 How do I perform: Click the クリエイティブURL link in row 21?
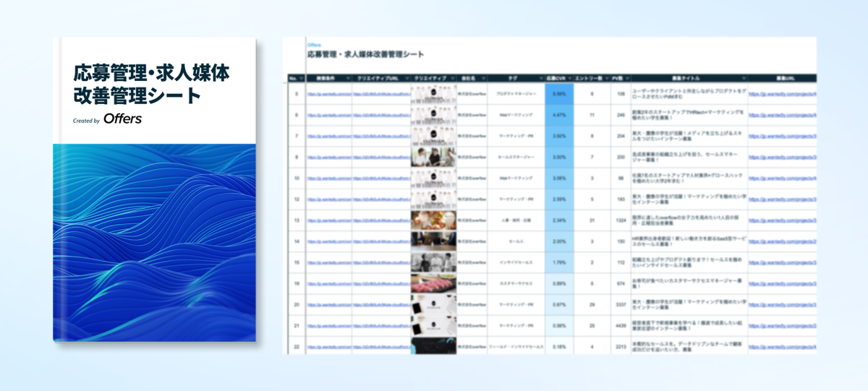click(x=381, y=326)
